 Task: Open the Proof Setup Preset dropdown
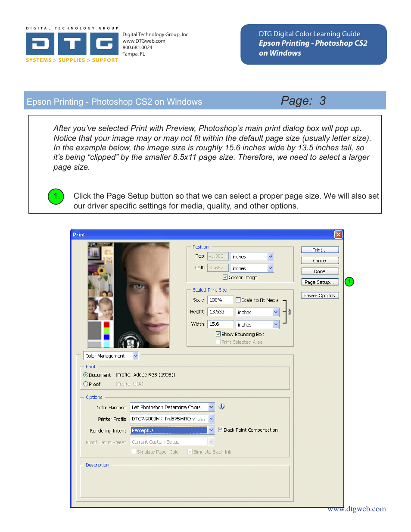(211, 442)
